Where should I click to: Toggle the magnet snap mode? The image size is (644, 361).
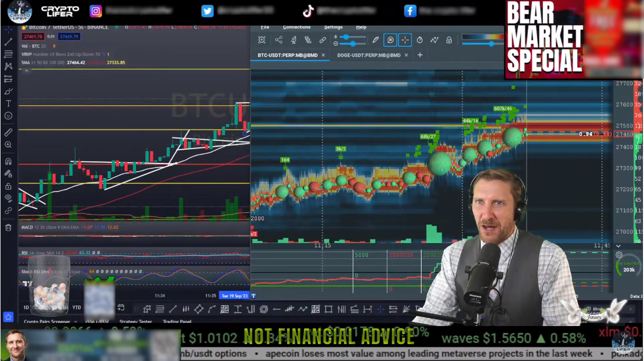pyautogui.click(x=8, y=162)
